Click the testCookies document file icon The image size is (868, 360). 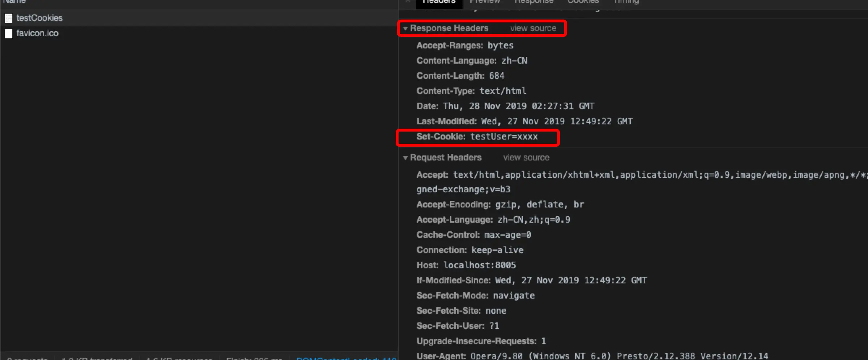pos(9,18)
